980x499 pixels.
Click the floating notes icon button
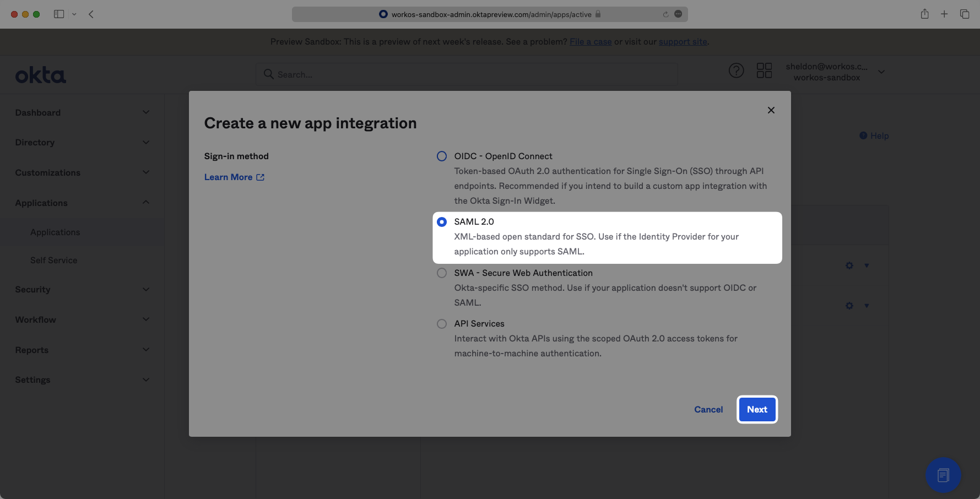point(943,475)
